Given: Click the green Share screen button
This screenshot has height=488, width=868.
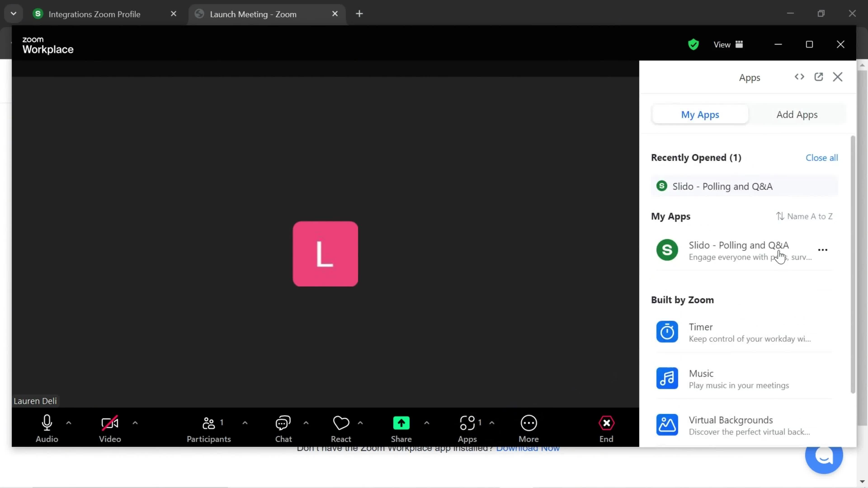Looking at the screenshot, I should coord(401,423).
